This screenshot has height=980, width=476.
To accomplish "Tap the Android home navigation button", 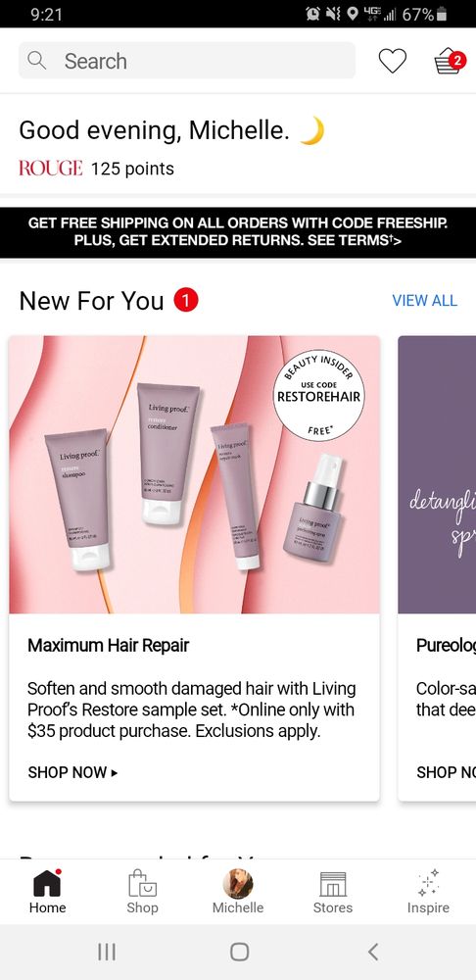I will [239, 952].
